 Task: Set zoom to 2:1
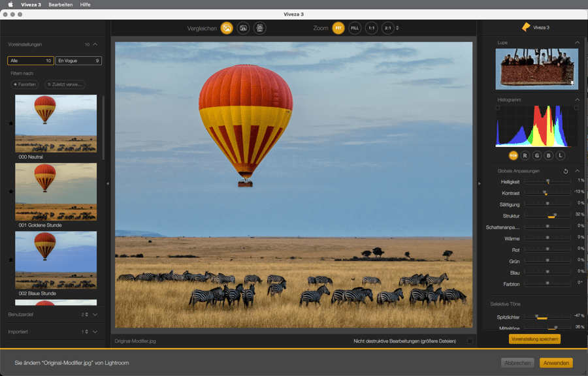(x=387, y=28)
